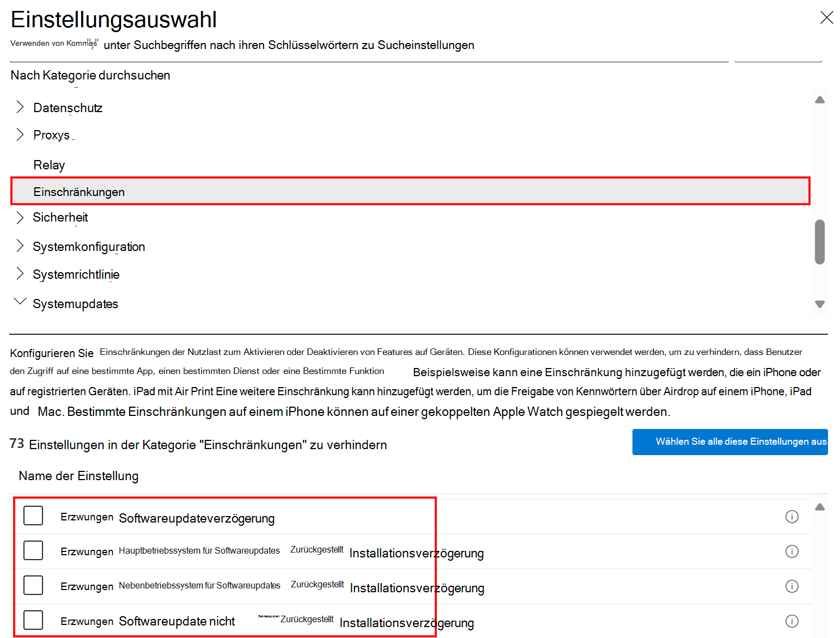Viewport: 840px width, 638px height.
Task: Show info for Nebenbetriebssystem Installationsverzögerung
Action: coord(792,586)
